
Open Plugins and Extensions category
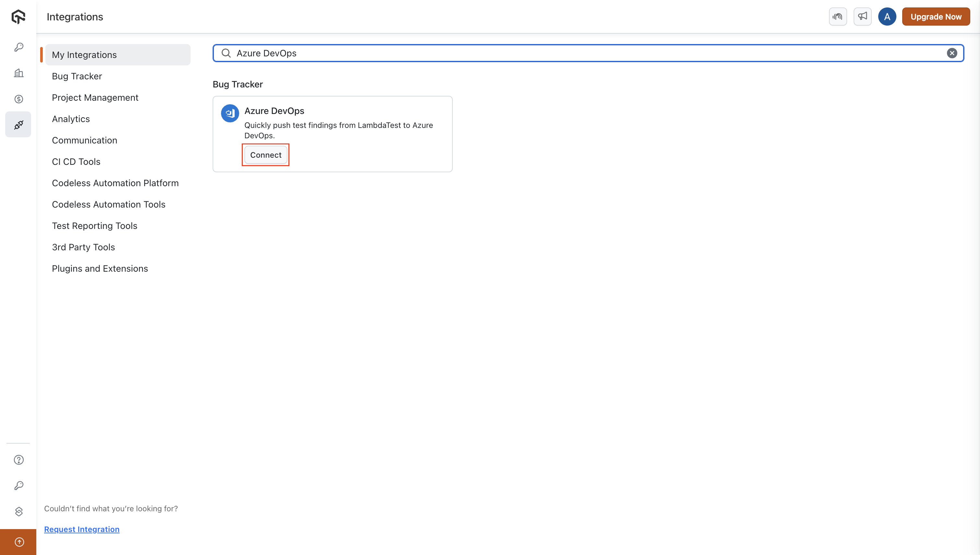tap(100, 268)
